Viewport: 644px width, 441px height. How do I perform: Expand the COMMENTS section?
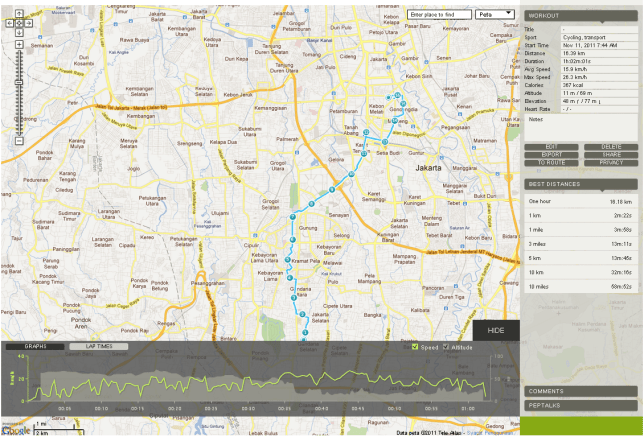click(x=581, y=391)
